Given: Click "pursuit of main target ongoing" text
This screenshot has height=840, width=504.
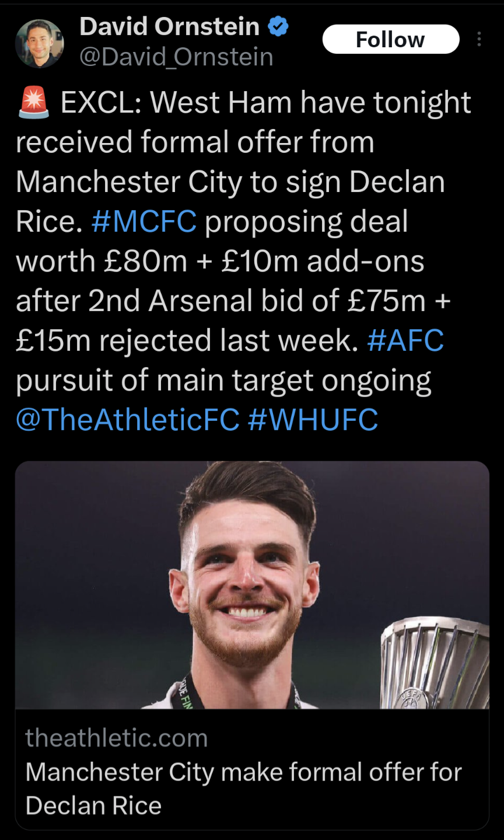Looking at the screenshot, I should [223, 381].
